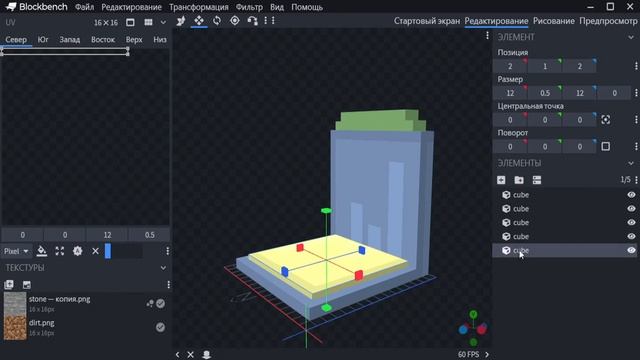Viewport: 640px width, 360px height.
Task: Open the Фильтр menu
Action: pyautogui.click(x=249, y=7)
